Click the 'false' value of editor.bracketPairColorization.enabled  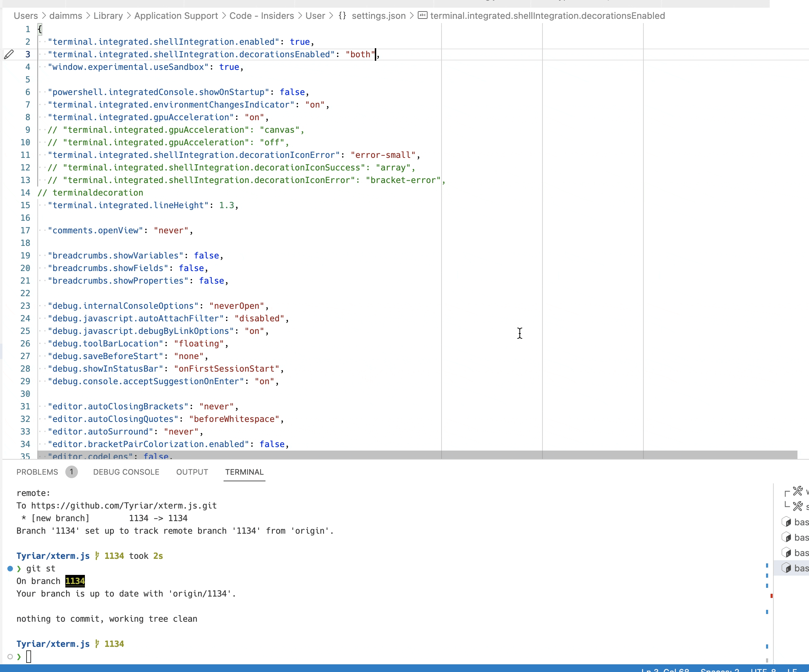click(x=272, y=444)
